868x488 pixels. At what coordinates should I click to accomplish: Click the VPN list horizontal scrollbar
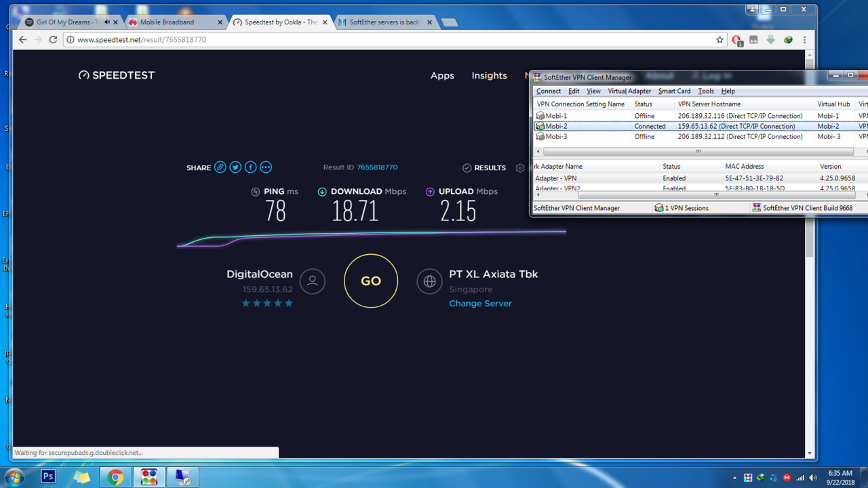click(x=698, y=151)
